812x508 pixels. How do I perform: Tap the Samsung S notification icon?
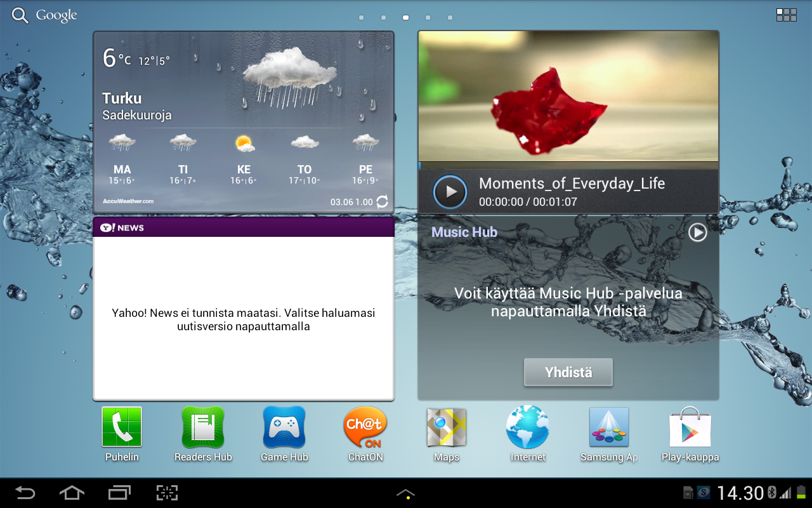704,493
